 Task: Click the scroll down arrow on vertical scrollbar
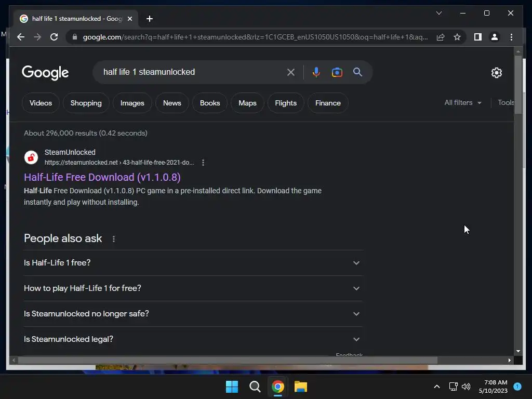point(518,351)
